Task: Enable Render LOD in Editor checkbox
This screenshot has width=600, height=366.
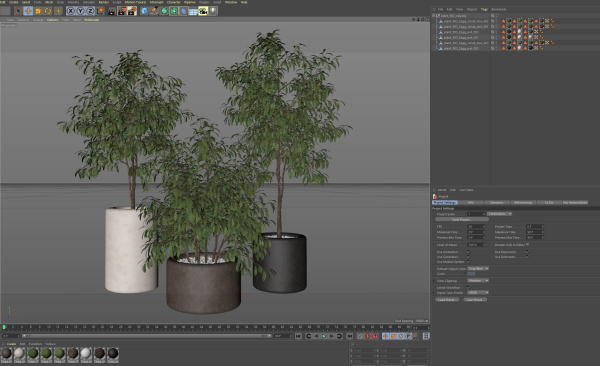Action: [x=527, y=245]
